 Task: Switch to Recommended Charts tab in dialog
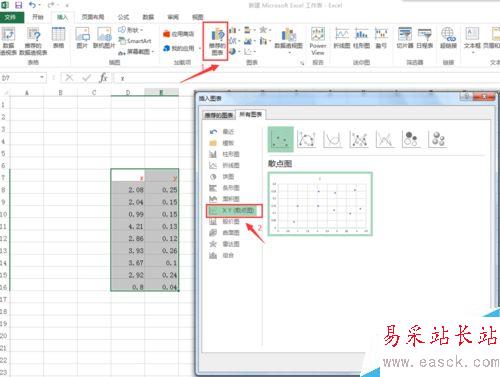(219, 115)
